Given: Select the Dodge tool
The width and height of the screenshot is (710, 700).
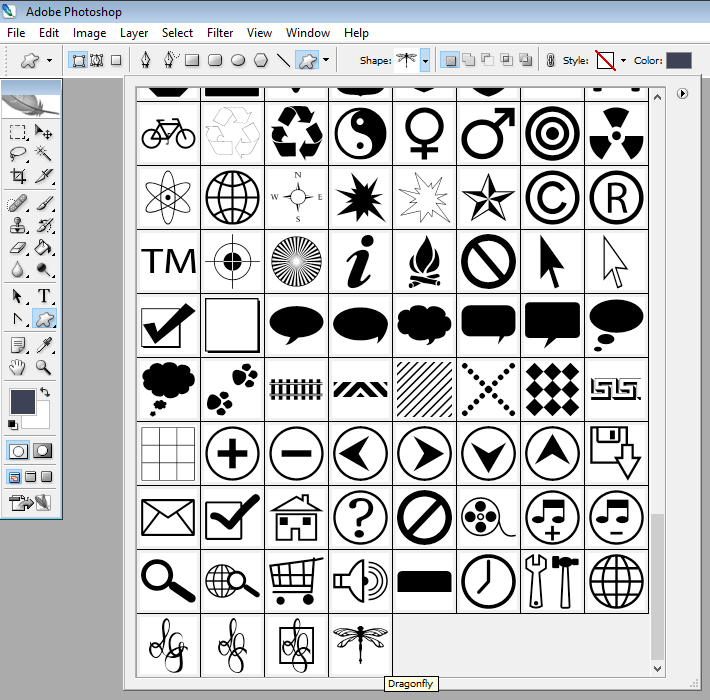Looking at the screenshot, I should click(x=43, y=269).
